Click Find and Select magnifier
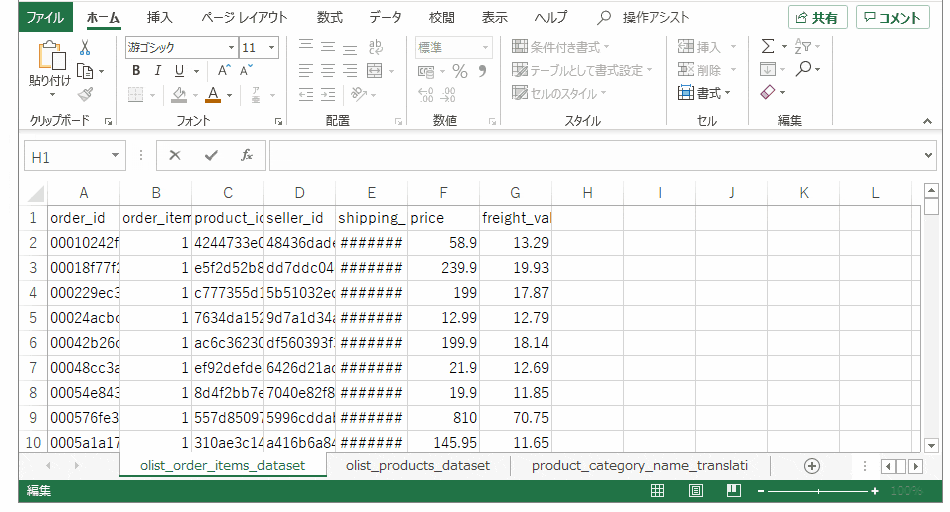This screenshot has height=512, width=950. coord(803,69)
